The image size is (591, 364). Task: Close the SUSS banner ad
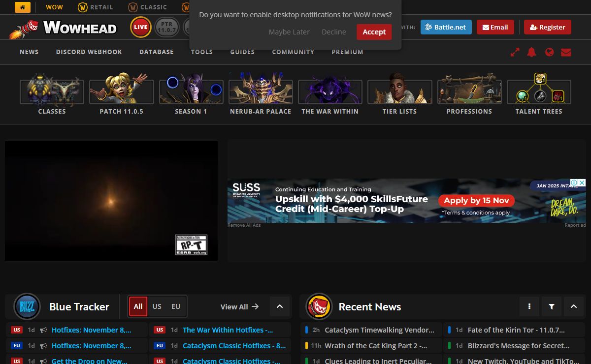[x=582, y=183]
